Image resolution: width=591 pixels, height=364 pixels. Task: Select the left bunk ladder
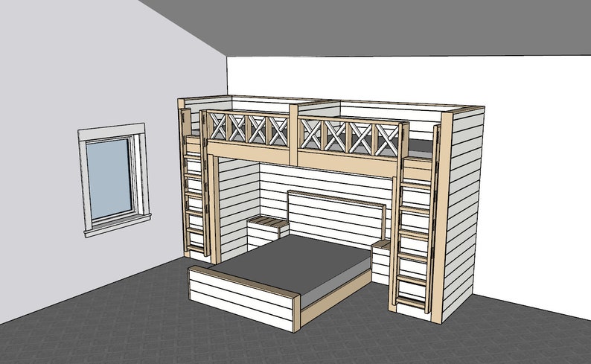coord(195,183)
